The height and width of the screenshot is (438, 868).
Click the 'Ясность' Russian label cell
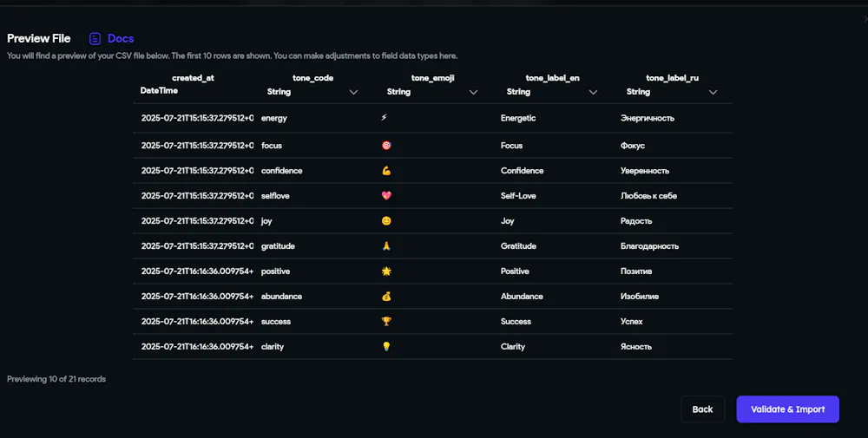click(636, 347)
